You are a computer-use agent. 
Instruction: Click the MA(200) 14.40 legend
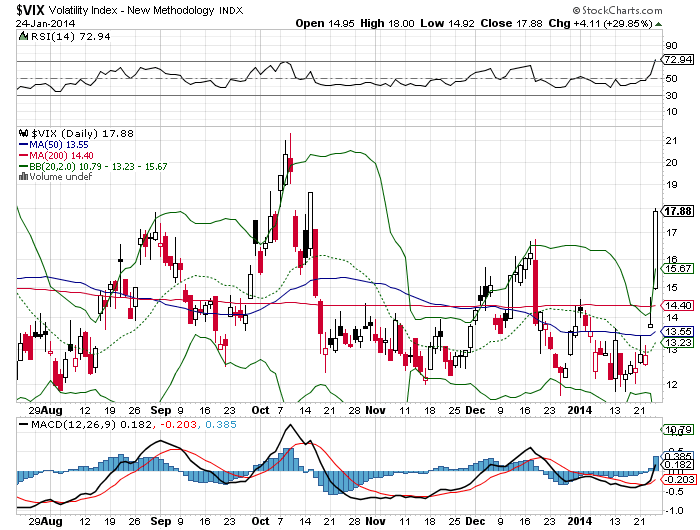(61, 155)
